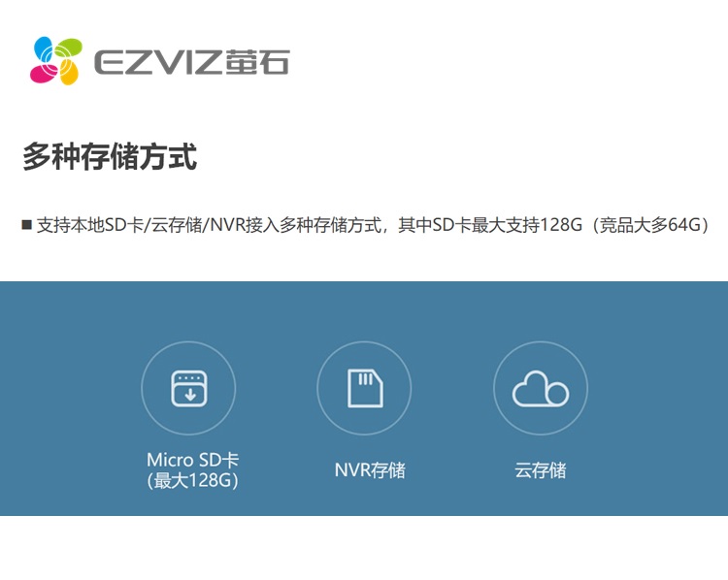Image resolution: width=728 pixels, height=580 pixels.
Task: Select the 多种存储方式 heading
Action: [110, 156]
